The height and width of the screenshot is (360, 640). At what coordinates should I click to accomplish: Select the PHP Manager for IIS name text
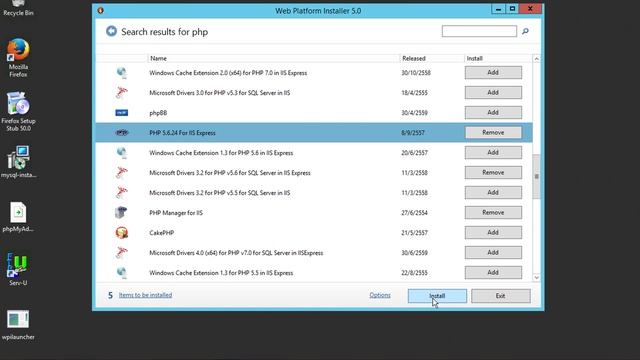[176, 213]
